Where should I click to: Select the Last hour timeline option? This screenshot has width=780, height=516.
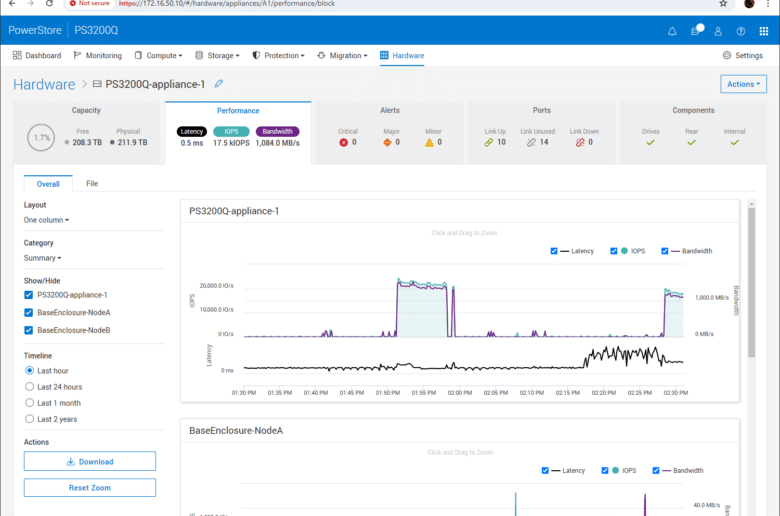[x=29, y=371]
